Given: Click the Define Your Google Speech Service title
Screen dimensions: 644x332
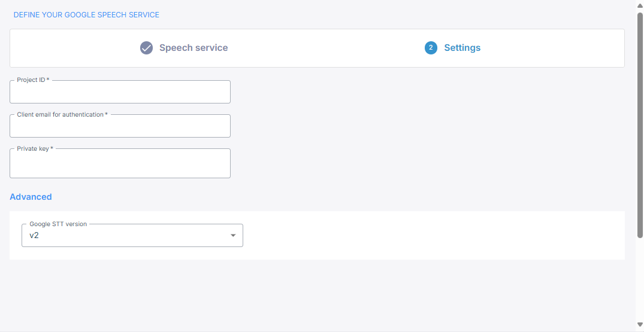Looking at the screenshot, I should 86,14.
